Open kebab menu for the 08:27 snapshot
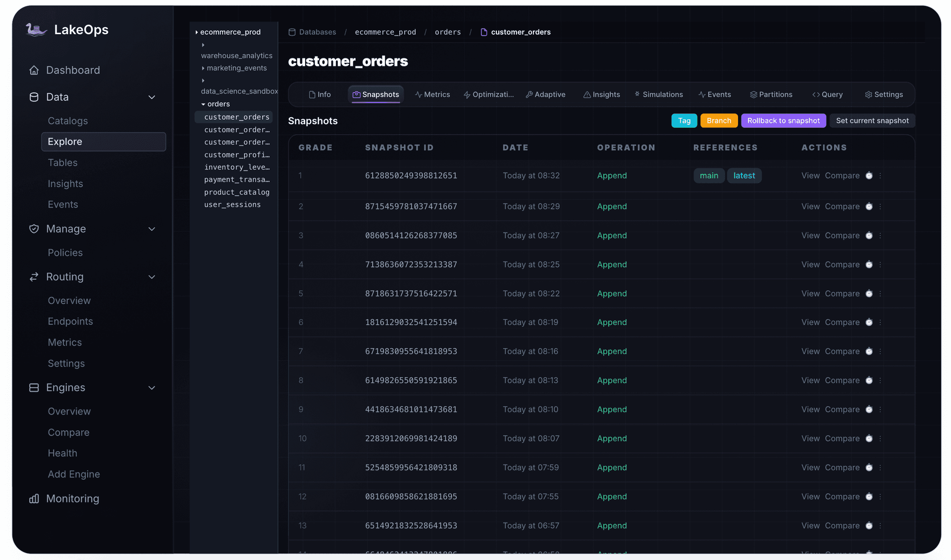 click(x=880, y=236)
